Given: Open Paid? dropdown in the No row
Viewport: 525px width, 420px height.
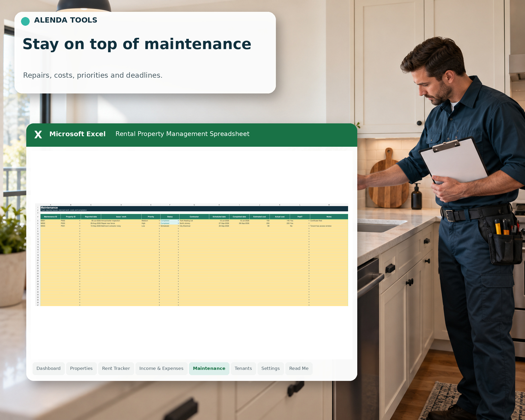Looking at the screenshot, I should [x=309, y=226].
